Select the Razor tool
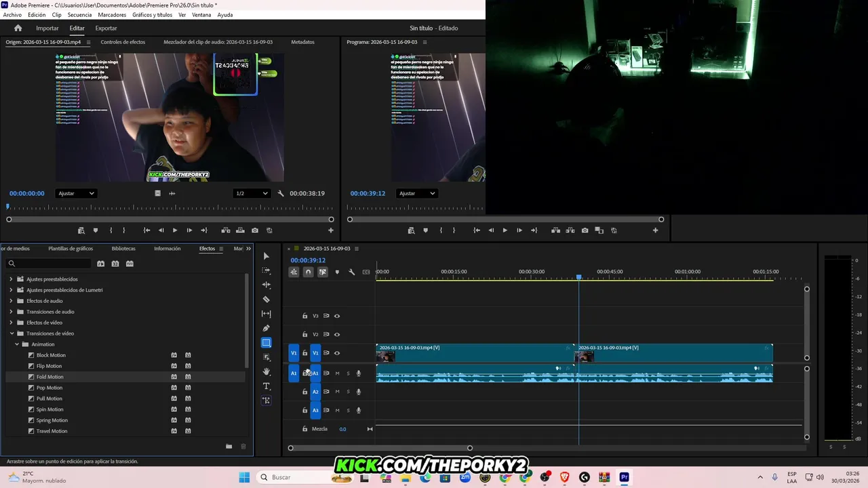This screenshot has height=488, width=868. pos(266,299)
